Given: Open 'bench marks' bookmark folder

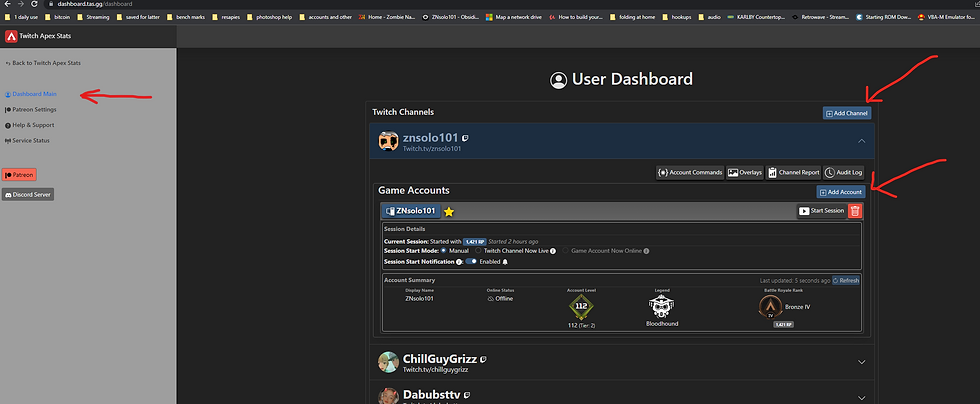Looking at the screenshot, I should 186,18.
